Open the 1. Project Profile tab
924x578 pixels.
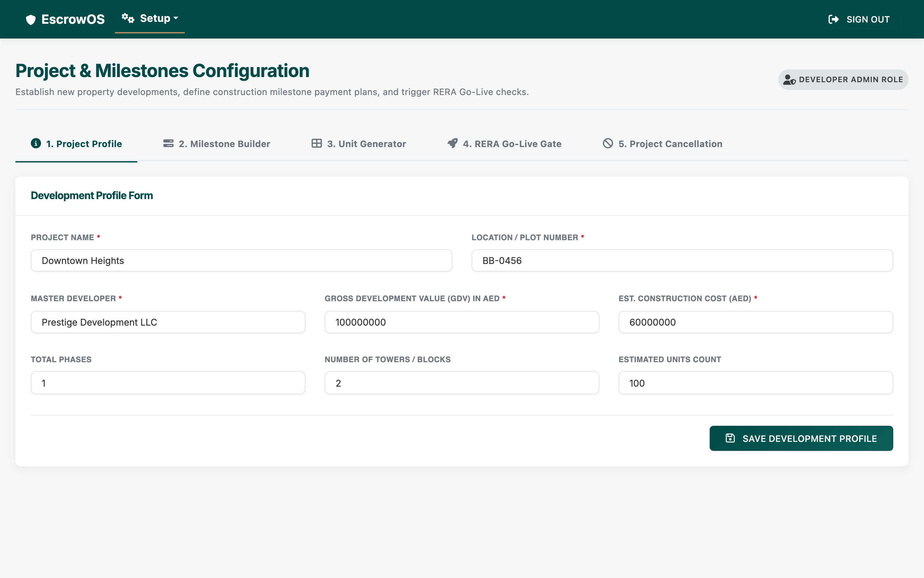[76, 144]
